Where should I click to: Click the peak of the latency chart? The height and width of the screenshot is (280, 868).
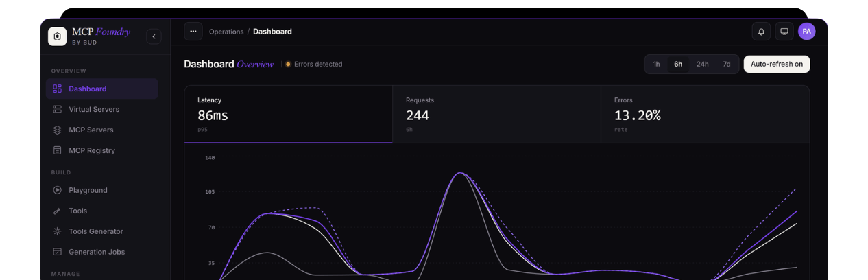[461, 173]
